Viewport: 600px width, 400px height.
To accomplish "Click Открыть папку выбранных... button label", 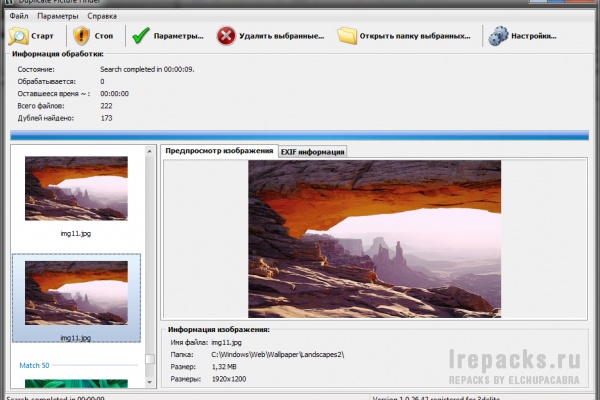I will [415, 36].
